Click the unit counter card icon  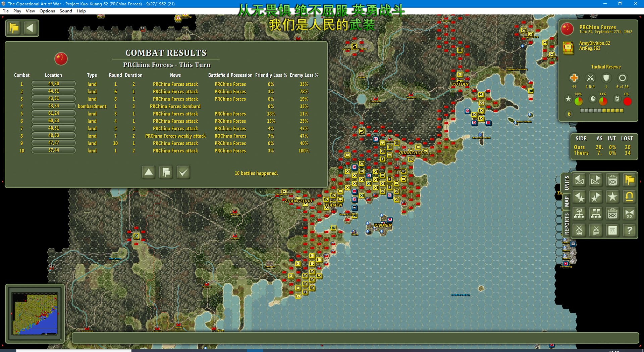tap(613, 230)
